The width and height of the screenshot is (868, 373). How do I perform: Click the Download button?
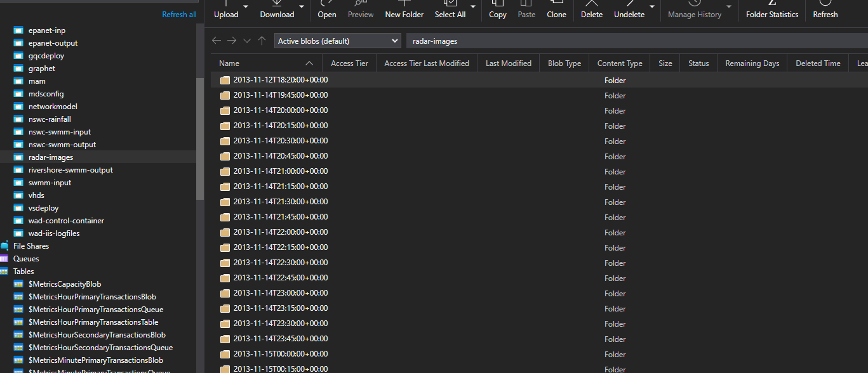point(277,10)
